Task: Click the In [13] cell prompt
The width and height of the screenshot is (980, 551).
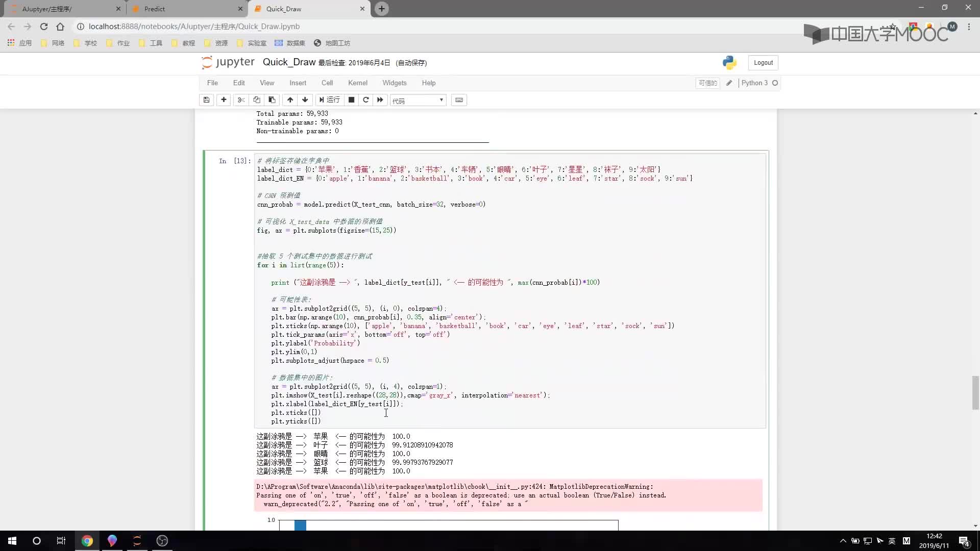Action: point(235,161)
